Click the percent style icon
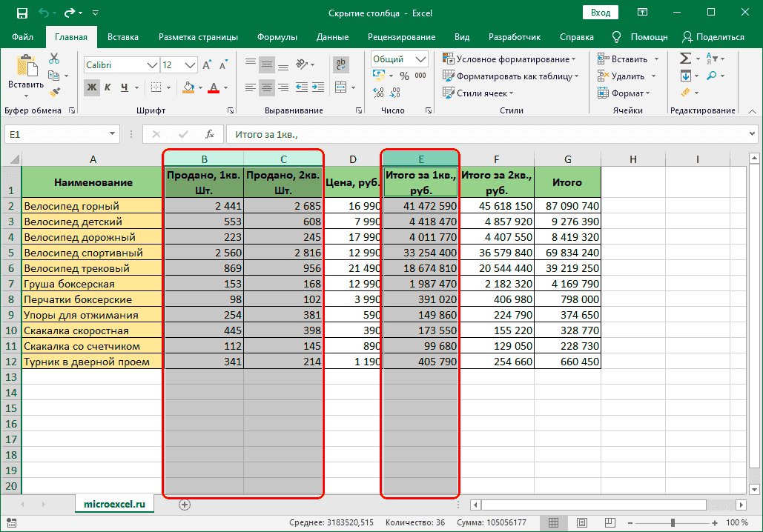 pyautogui.click(x=405, y=76)
